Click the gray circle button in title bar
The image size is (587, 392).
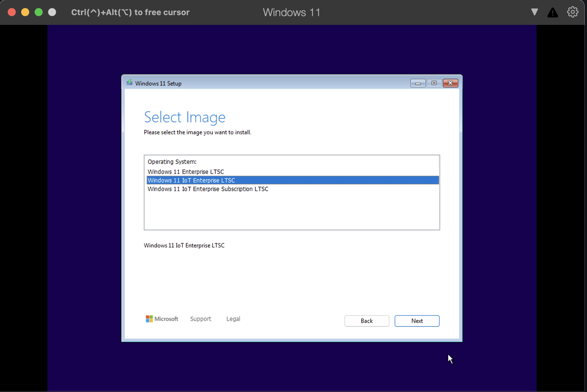pyautogui.click(x=52, y=12)
